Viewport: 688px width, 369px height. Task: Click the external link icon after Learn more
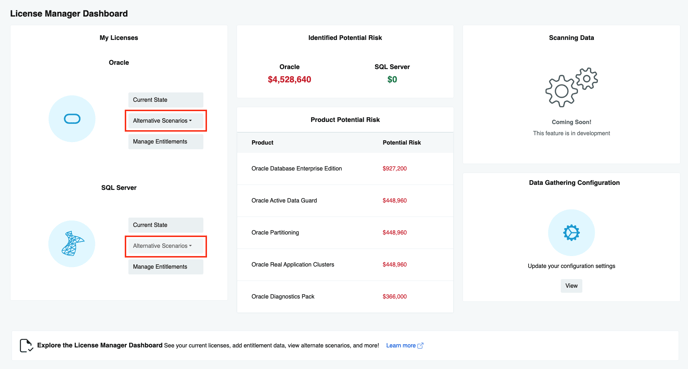(x=420, y=346)
